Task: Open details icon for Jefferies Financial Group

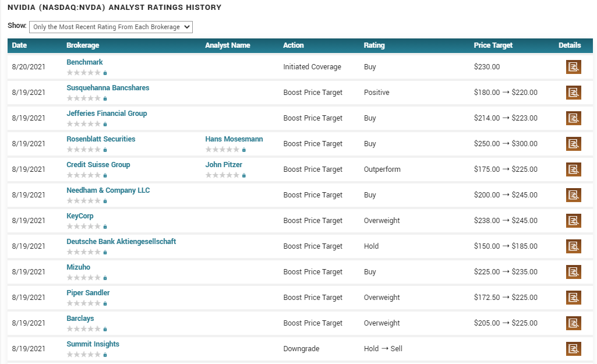Action: click(573, 118)
